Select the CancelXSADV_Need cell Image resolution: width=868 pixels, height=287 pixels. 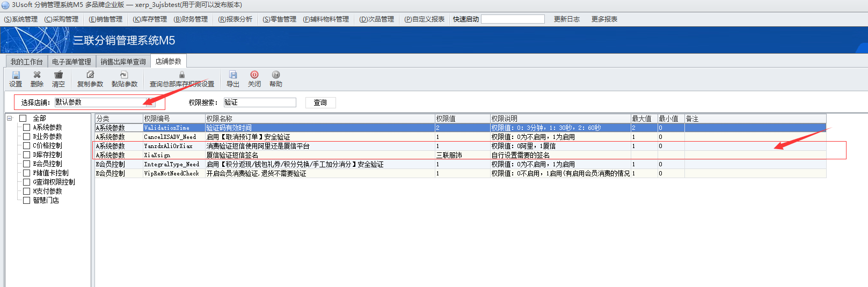(174, 137)
